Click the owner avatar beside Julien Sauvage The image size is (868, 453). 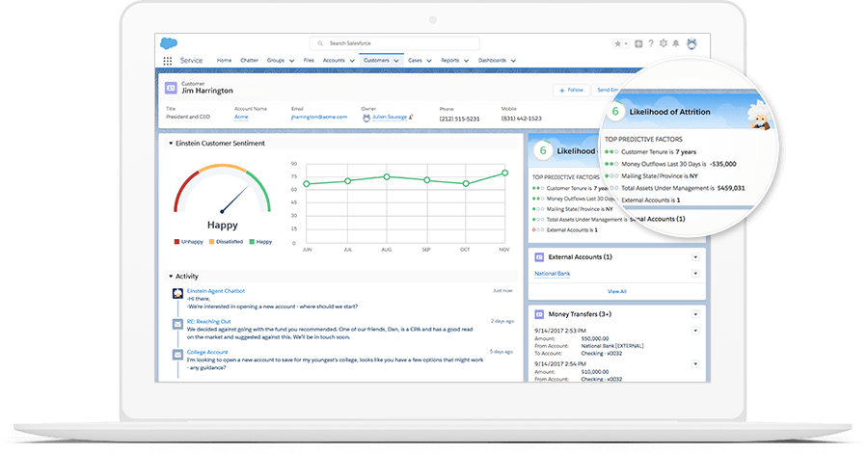pos(366,118)
